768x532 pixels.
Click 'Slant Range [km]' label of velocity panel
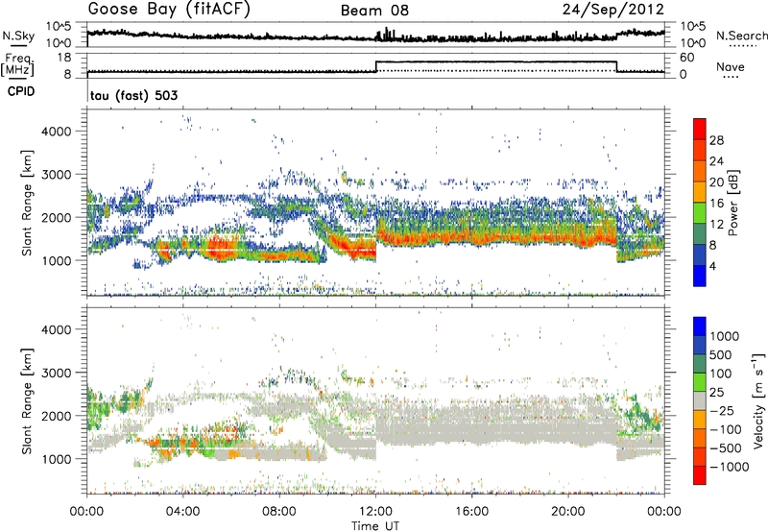[x=27, y=401]
